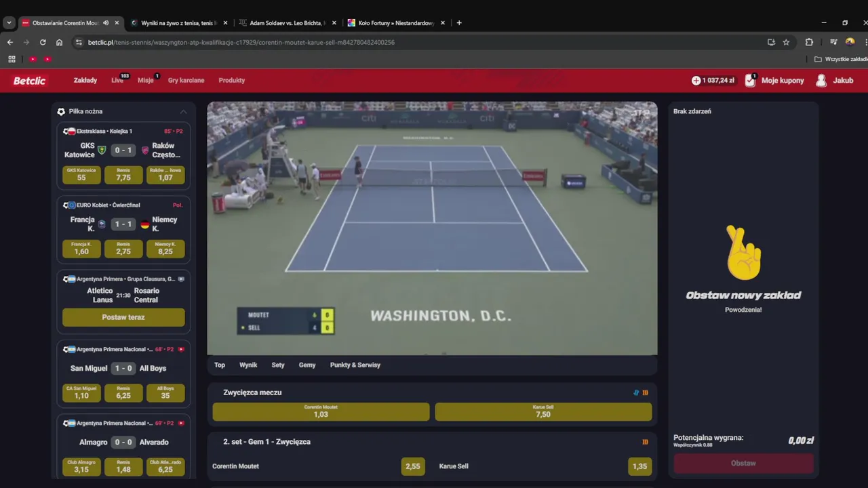868x488 pixels.
Task: Open the browser home page
Action: 59,42
